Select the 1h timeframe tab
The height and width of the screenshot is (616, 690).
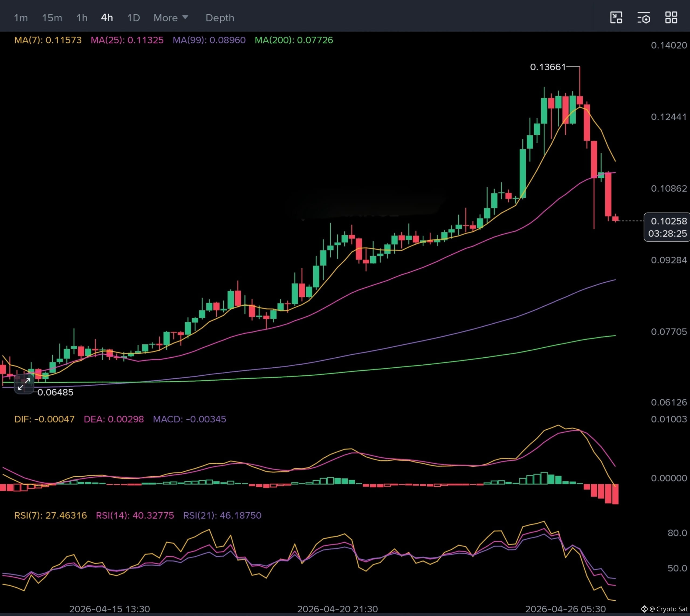82,18
